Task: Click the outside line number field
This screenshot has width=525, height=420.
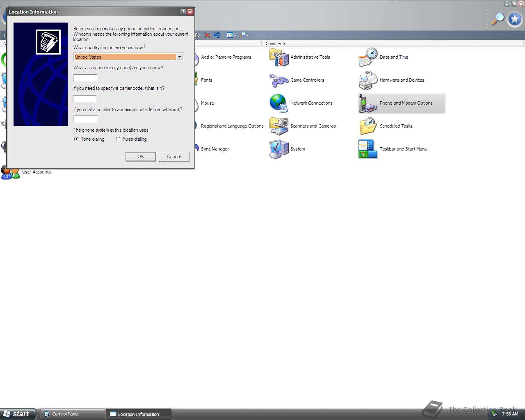Action: pyautogui.click(x=85, y=119)
